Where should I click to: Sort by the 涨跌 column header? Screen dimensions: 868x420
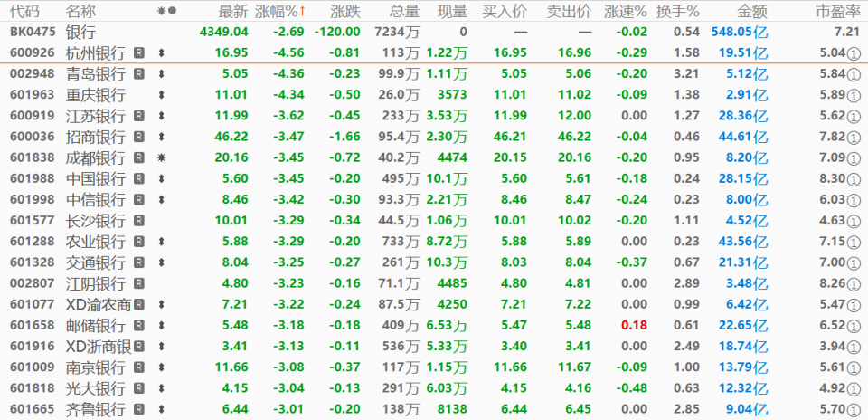[345, 11]
